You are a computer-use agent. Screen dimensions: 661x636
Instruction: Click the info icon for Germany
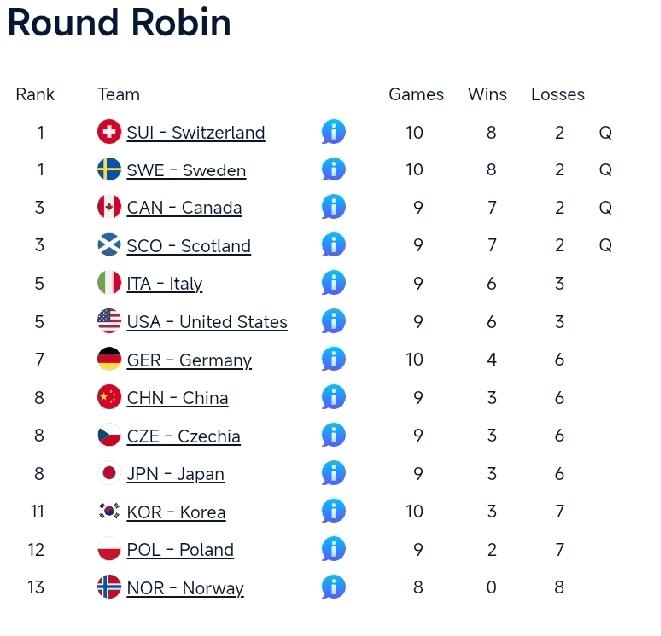333,360
